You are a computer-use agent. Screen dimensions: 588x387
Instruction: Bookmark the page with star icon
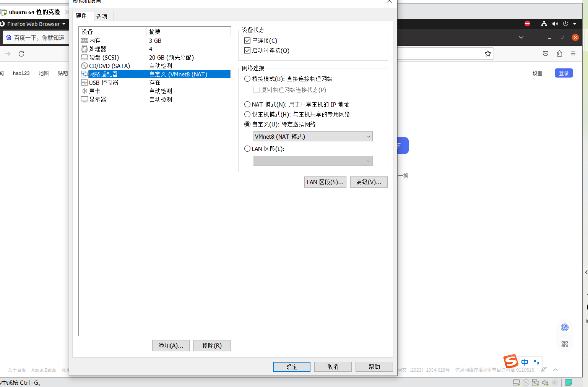pos(488,53)
